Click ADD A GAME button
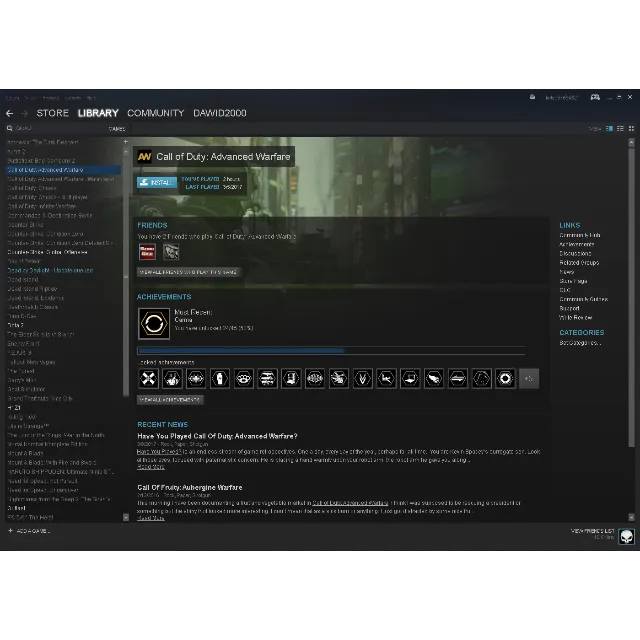 point(33,531)
